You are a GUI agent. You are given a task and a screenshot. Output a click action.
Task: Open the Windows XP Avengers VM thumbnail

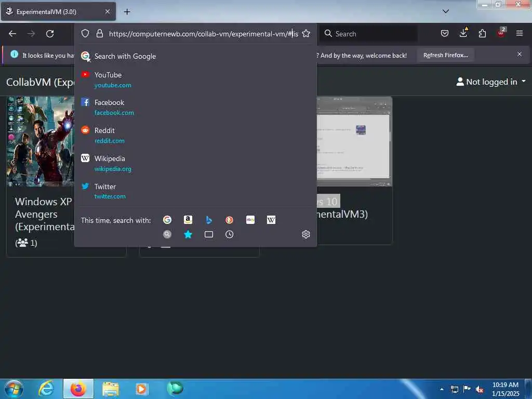click(x=40, y=141)
